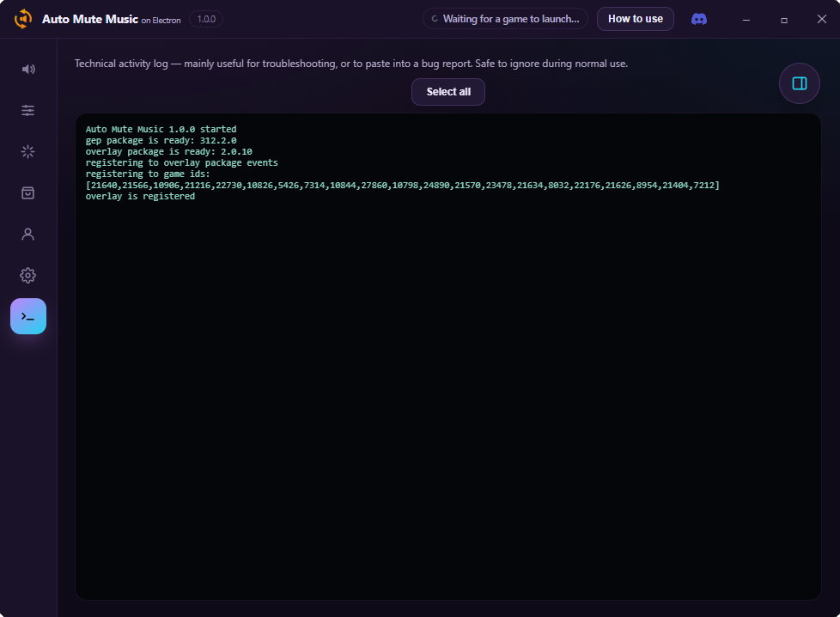Click the Auto Mute Music logo icon
Image resolution: width=840 pixels, height=617 pixels.
coord(23,19)
